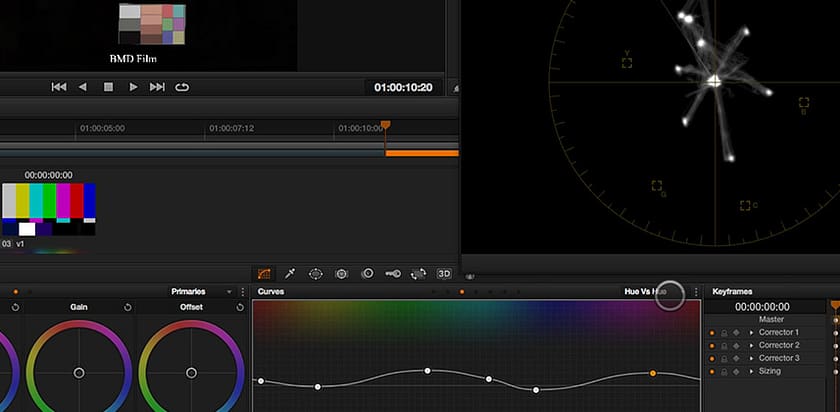The height and width of the screenshot is (412, 840).
Task: Toggle the Corrector 1 keyframe diamond
Action: (737, 333)
